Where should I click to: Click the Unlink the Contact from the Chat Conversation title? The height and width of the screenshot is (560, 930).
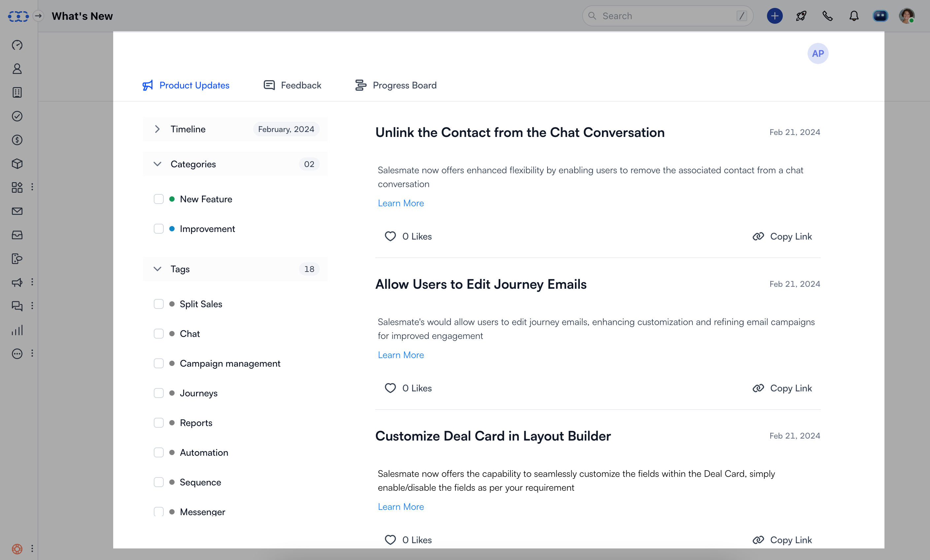click(520, 132)
